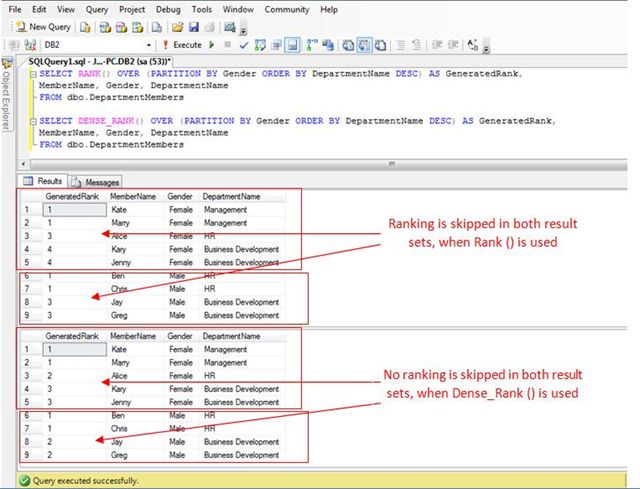Image resolution: width=640 pixels, height=489 pixels.
Task: Click the Open File folder icon
Action: point(178,27)
